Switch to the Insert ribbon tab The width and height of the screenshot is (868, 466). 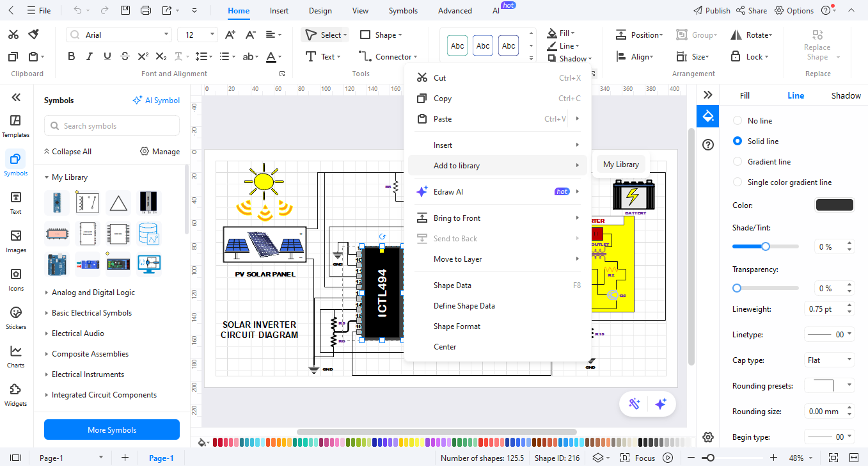click(x=279, y=11)
